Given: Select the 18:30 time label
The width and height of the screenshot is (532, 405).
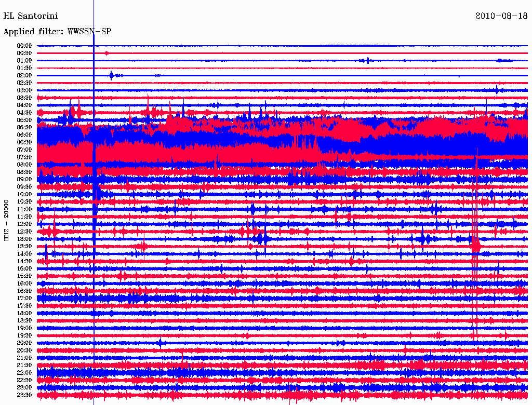Looking at the screenshot, I should point(24,321).
